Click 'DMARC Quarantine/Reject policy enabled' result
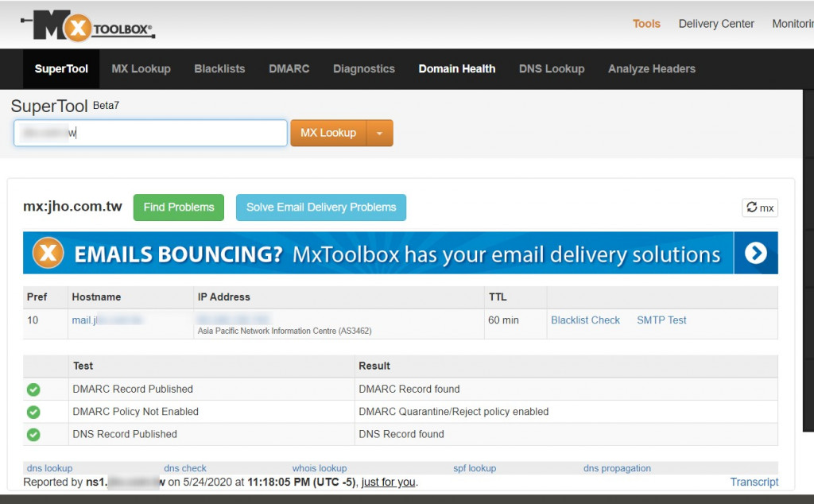The height and width of the screenshot is (504, 814). tap(454, 412)
